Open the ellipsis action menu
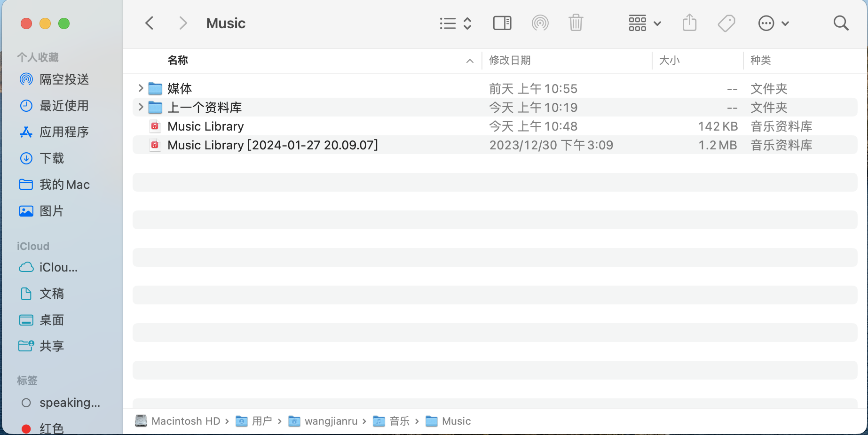The height and width of the screenshot is (435, 868). 773,23
